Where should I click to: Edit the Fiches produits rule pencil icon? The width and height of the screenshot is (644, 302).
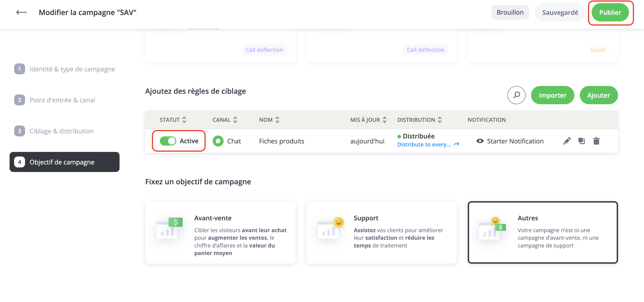pos(567,141)
